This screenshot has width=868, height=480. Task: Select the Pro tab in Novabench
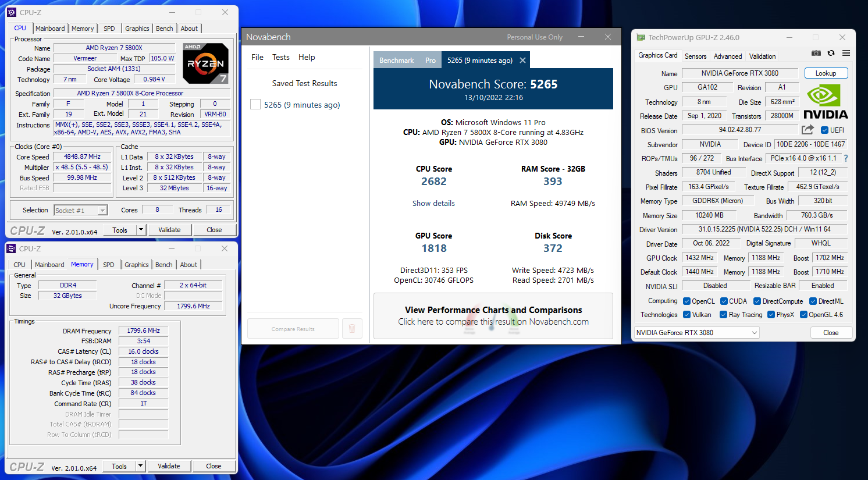431,61
